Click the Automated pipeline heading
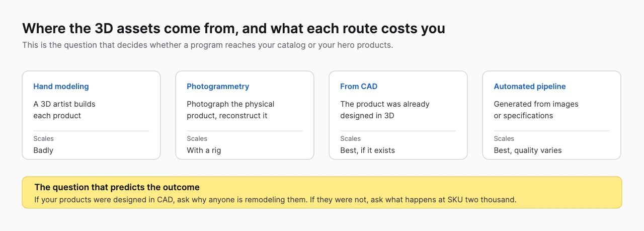The image size is (644, 231). tap(530, 87)
